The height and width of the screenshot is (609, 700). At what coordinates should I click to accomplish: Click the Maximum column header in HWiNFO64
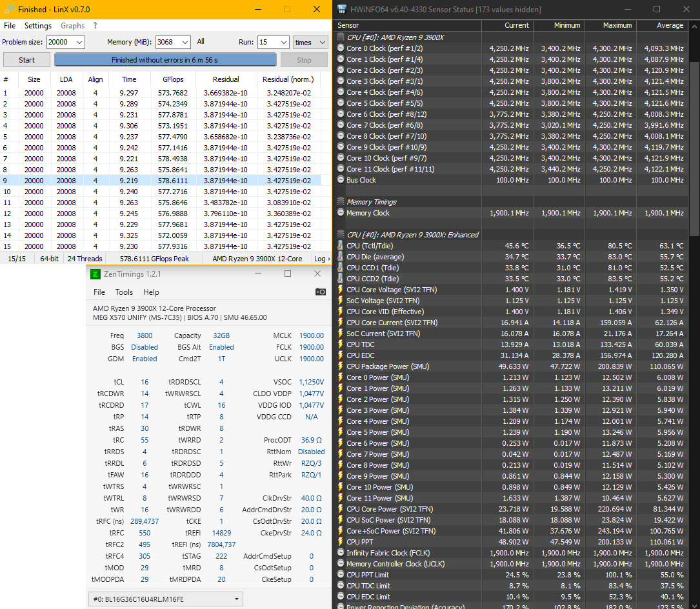[x=611, y=25]
